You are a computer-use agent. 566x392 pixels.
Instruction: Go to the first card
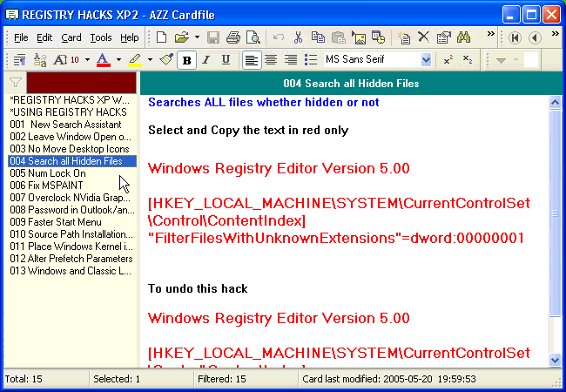515,37
